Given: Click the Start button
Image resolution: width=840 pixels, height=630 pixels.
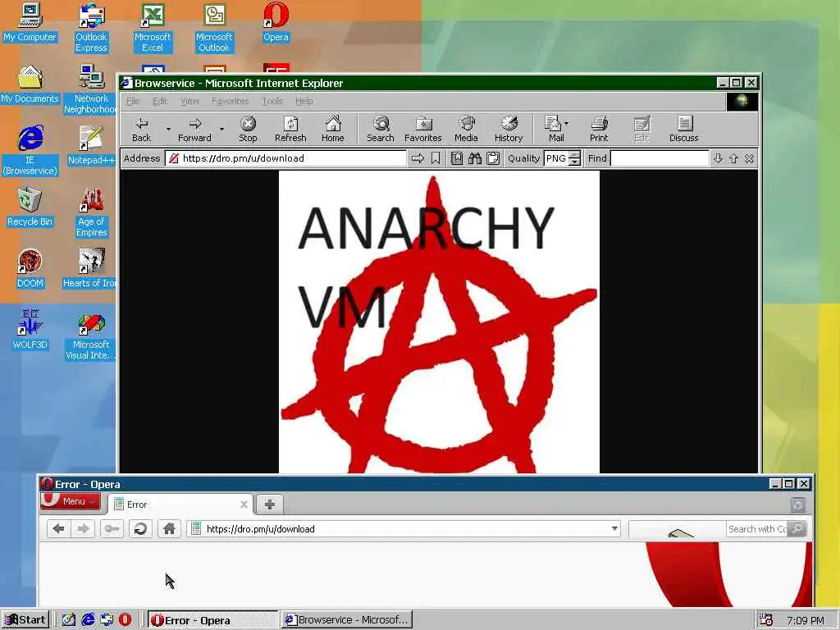Looking at the screenshot, I should click(x=25, y=620).
